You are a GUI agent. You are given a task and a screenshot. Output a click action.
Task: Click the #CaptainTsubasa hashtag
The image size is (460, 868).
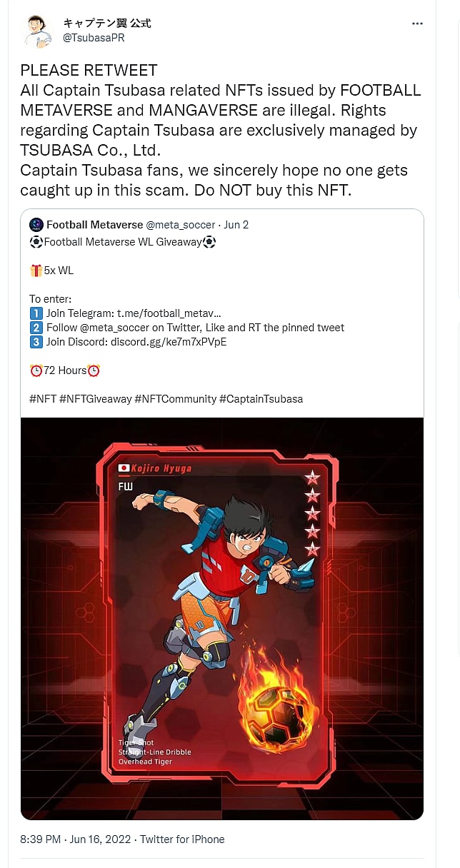[261, 399]
